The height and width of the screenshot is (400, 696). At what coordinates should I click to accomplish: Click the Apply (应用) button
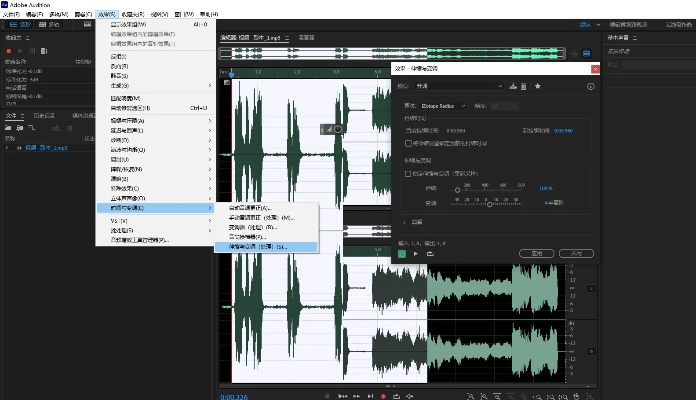pos(536,253)
